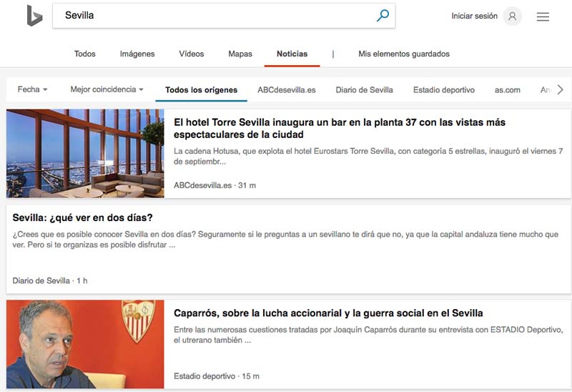This screenshot has width=572, height=392.
Task: Filter by as.com source
Action: point(507,90)
